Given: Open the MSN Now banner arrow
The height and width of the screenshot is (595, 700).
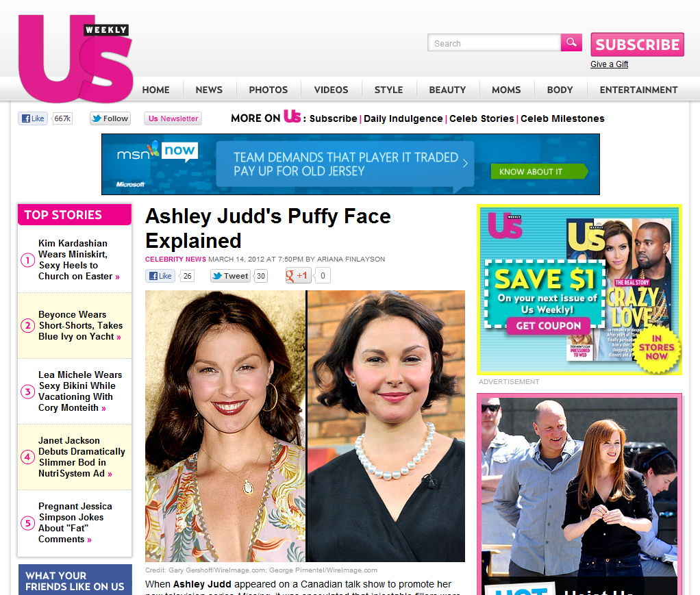Looking at the screenshot, I should [465, 164].
